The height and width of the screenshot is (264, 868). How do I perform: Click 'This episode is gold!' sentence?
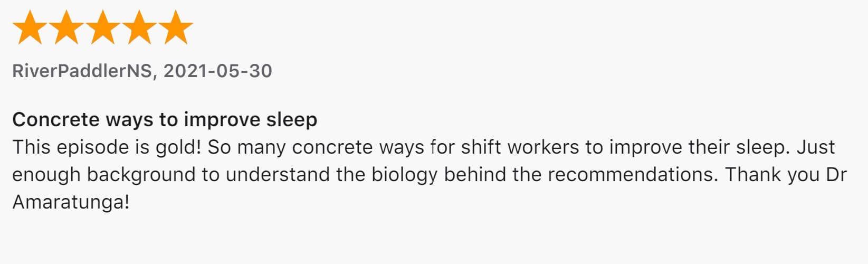pyautogui.click(x=107, y=147)
